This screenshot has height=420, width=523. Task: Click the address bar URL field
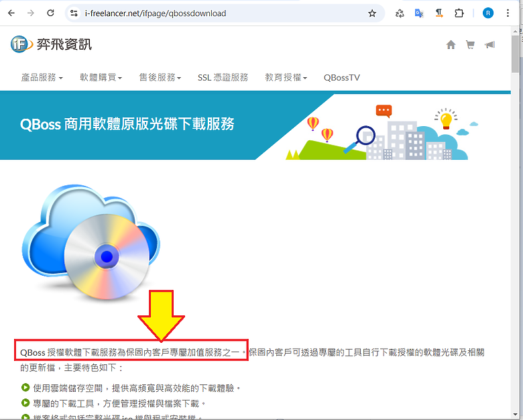pos(223,13)
